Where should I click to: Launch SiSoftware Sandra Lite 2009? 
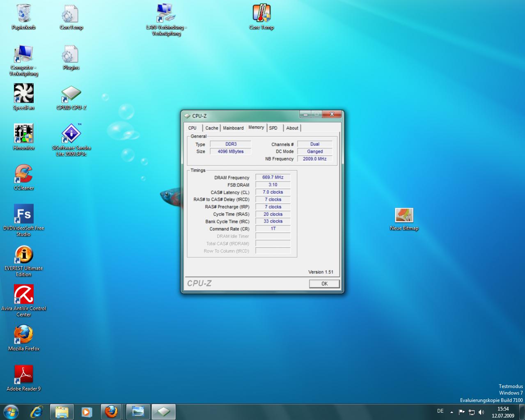[x=71, y=140]
